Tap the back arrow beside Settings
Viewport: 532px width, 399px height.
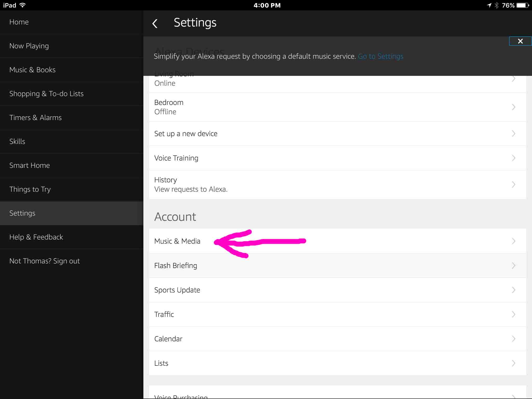point(155,24)
